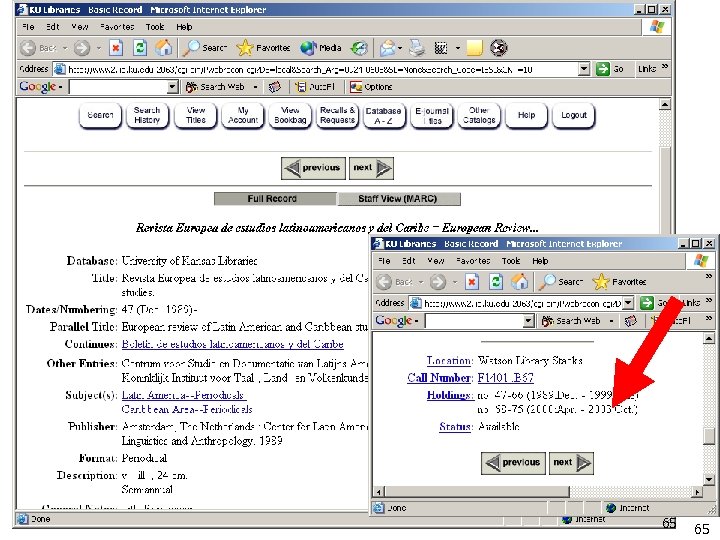Click the next button in the popup window
Screen dimensions: 720x540
point(572,463)
